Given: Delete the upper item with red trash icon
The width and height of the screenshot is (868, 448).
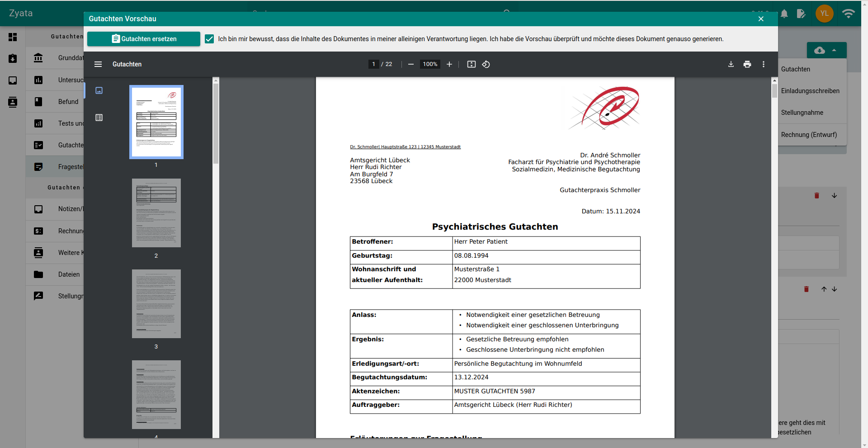Looking at the screenshot, I should pyautogui.click(x=816, y=196).
